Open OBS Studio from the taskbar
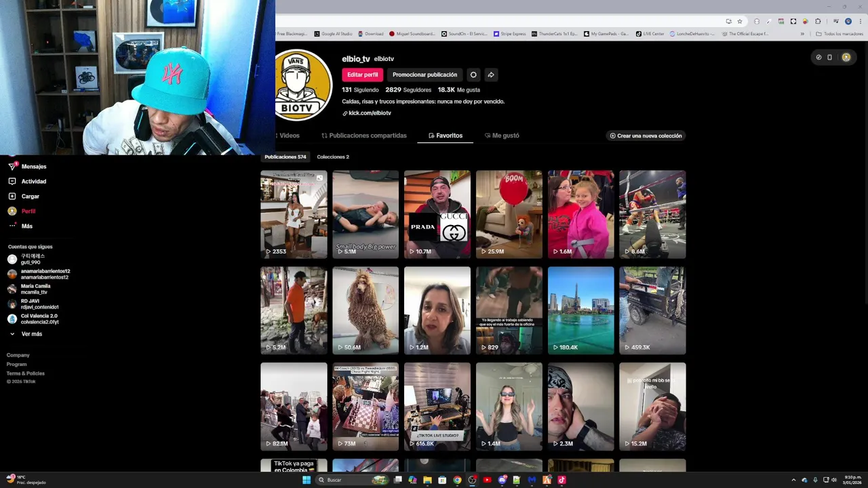868x488 pixels. pyautogui.click(x=472, y=480)
